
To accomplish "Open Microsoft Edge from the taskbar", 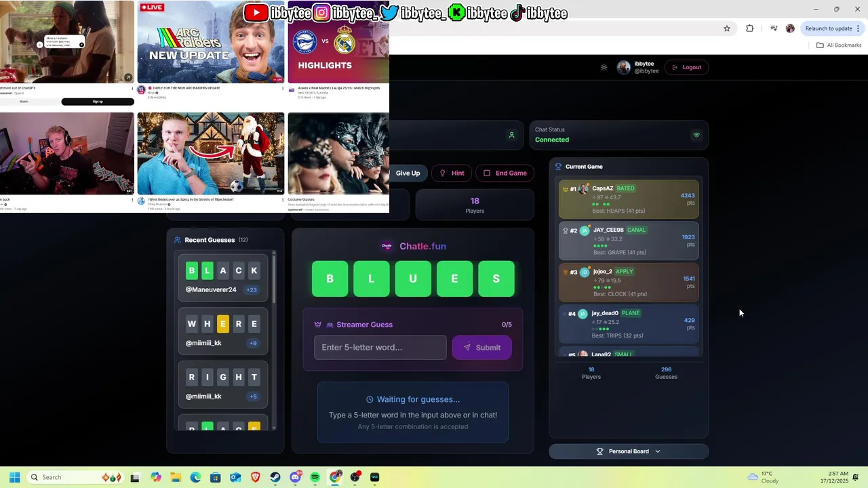I will point(195,477).
